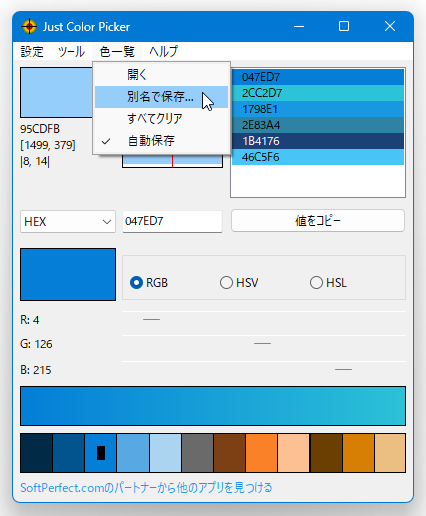Select すべてクリア in the menu
The height and width of the screenshot is (516, 426).
point(161,119)
